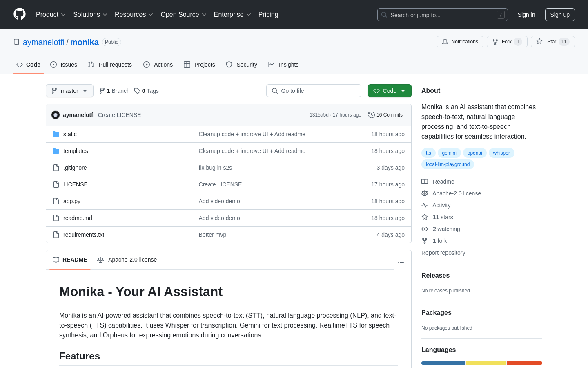This screenshot has height=368, width=588.
Task: Switch to the Issues tab
Action: [x=64, y=65]
